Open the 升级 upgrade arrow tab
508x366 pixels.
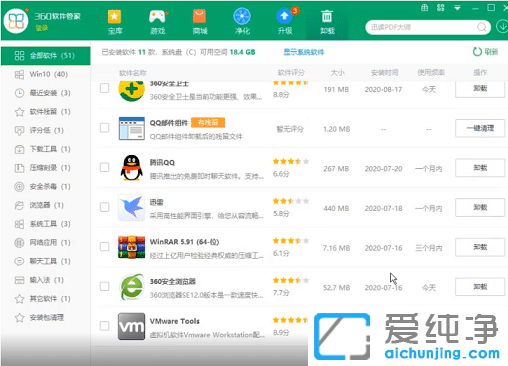pyautogui.click(x=285, y=22)
